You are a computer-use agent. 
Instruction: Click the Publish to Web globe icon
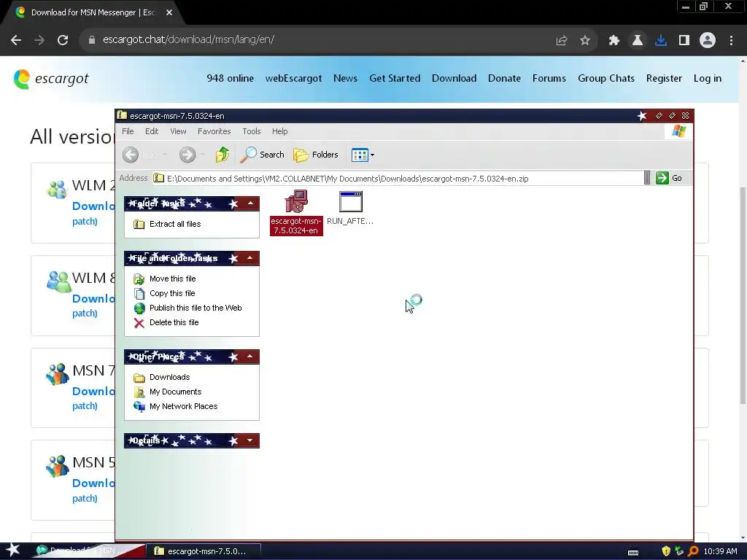coord(139,308)
